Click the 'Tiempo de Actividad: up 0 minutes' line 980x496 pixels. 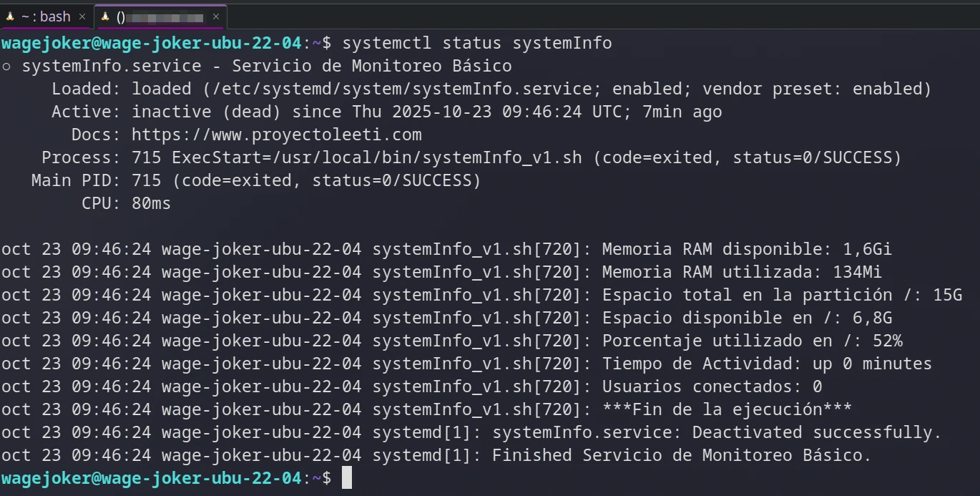(x=767, y=364)
